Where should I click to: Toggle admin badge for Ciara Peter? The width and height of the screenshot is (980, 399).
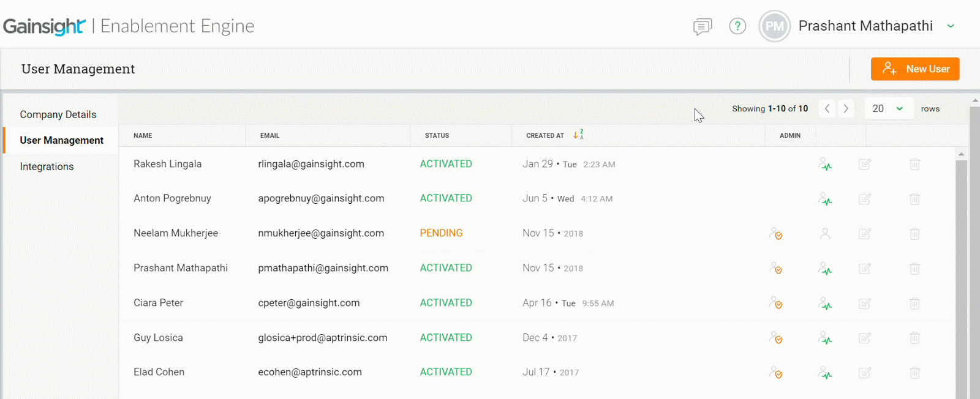pyautogui.click(x=776, y=304)
